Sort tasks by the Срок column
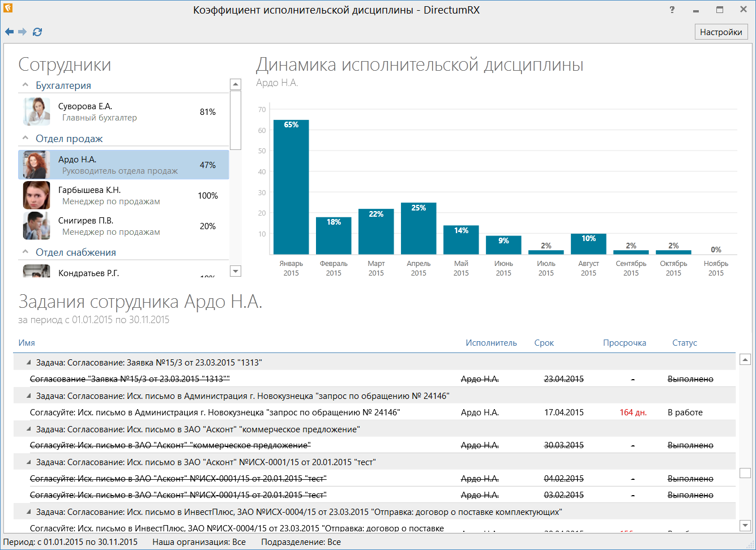The image size is (756, 550). point(544,343)
